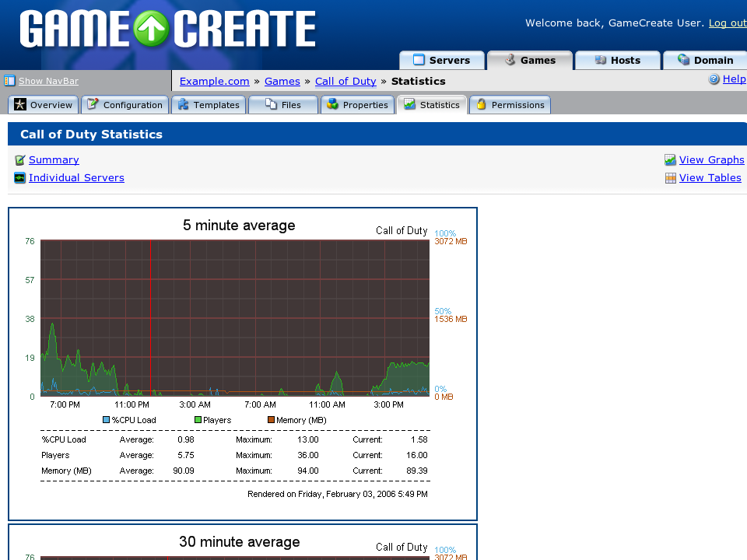
Task: Click the Call of Duty Statistics heading
Action: click(x=92, y=135)
